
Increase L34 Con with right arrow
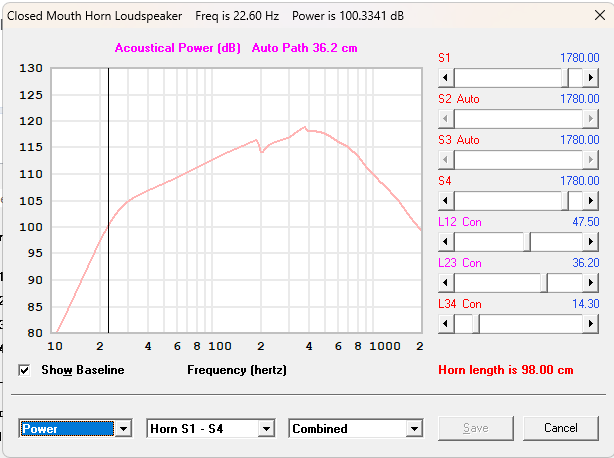(x=591, y=324)
